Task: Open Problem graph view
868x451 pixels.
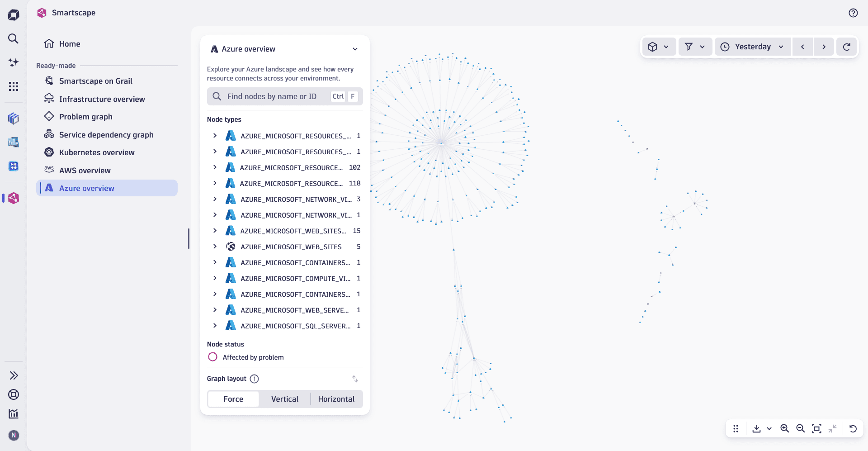Action: pos(107,117)
